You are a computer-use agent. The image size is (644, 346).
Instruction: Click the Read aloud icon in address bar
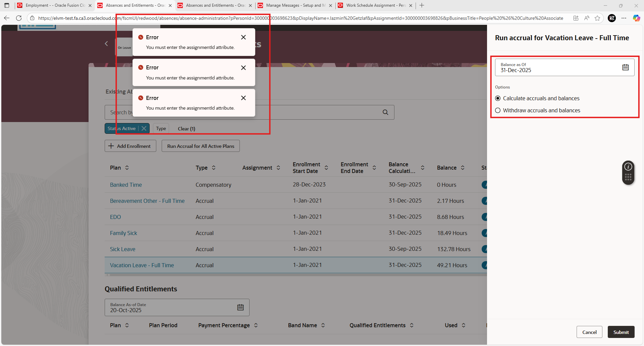click(x=587, y=18)
